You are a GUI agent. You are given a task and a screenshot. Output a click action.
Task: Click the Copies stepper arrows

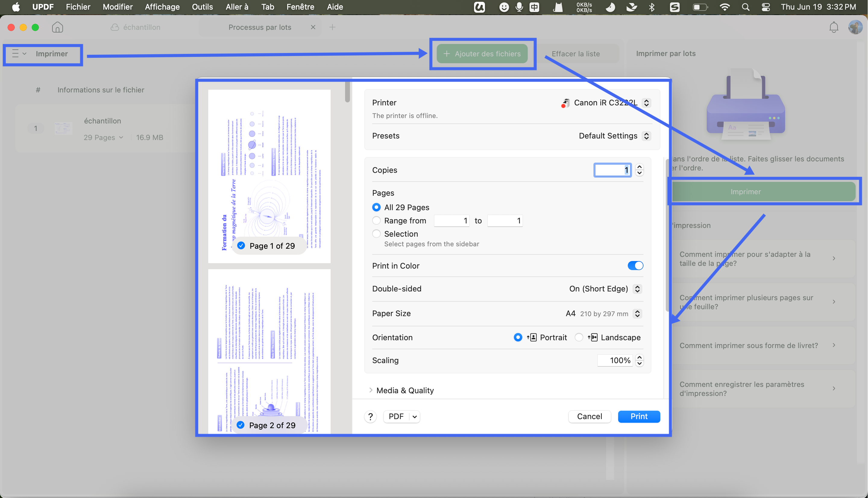(x=639, y=170)
